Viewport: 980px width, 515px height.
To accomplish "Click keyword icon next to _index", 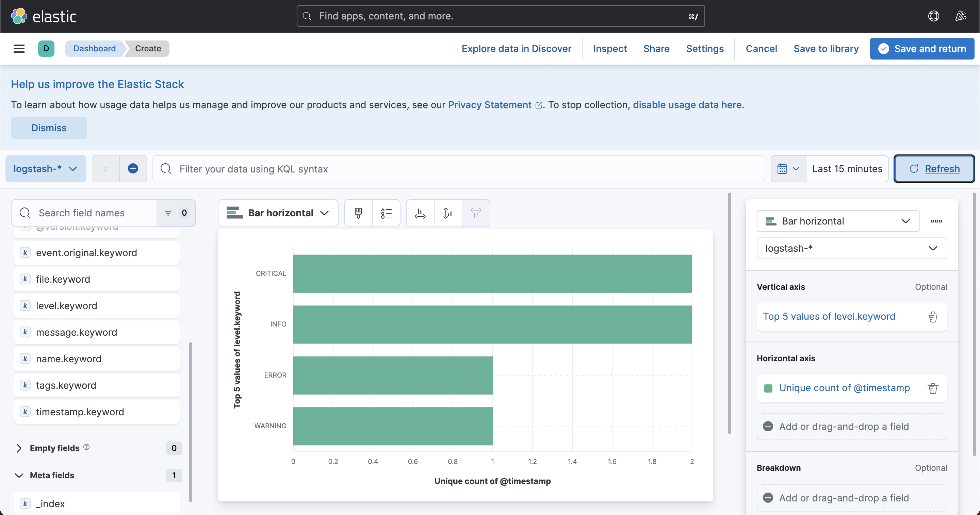I will 25,503.
